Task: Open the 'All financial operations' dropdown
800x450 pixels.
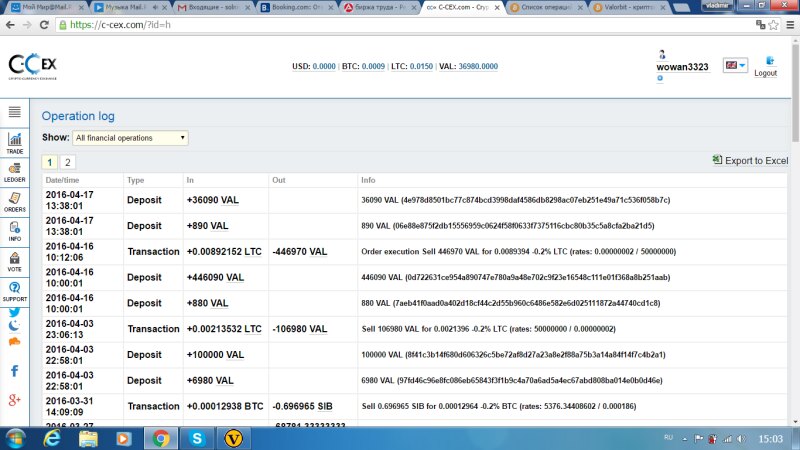Action: tap(130, 138)
